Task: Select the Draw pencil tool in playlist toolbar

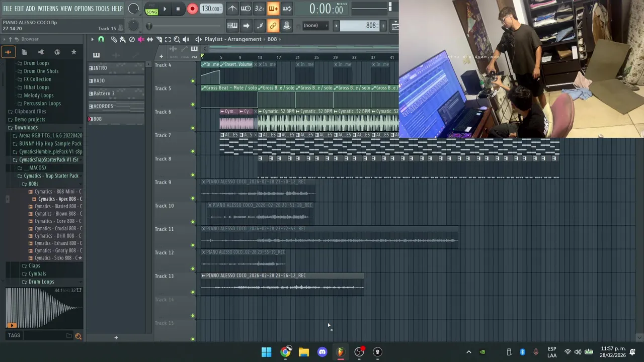Action: tap(114, 39)
